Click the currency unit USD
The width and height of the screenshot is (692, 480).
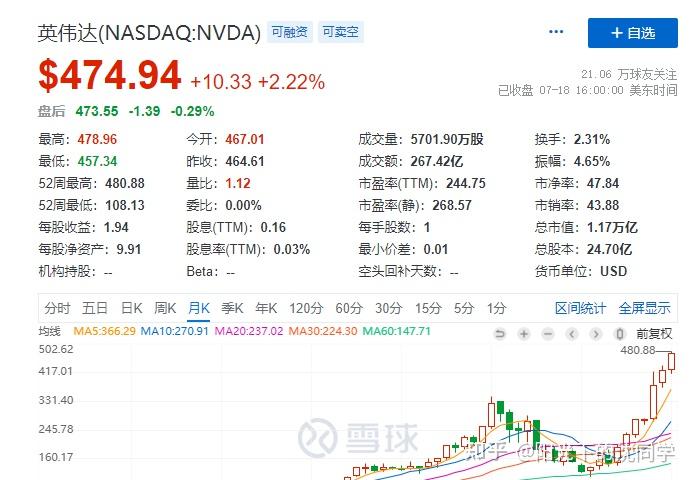(x=613, y=271)
